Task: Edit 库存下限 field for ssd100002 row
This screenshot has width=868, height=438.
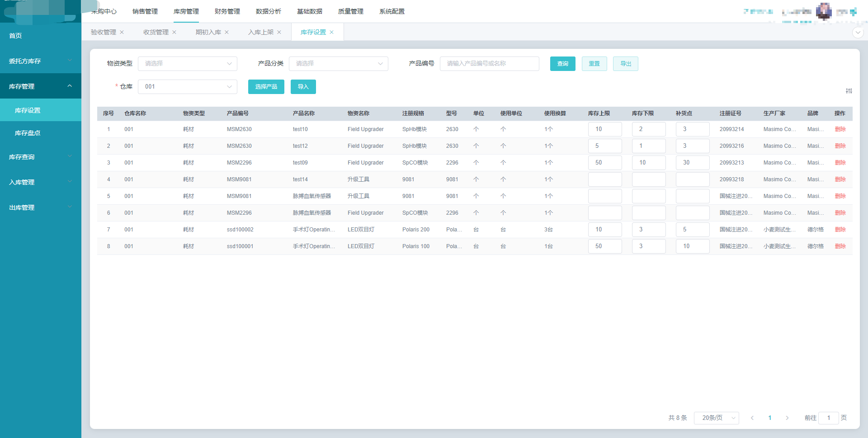Action: pos(649,230)
